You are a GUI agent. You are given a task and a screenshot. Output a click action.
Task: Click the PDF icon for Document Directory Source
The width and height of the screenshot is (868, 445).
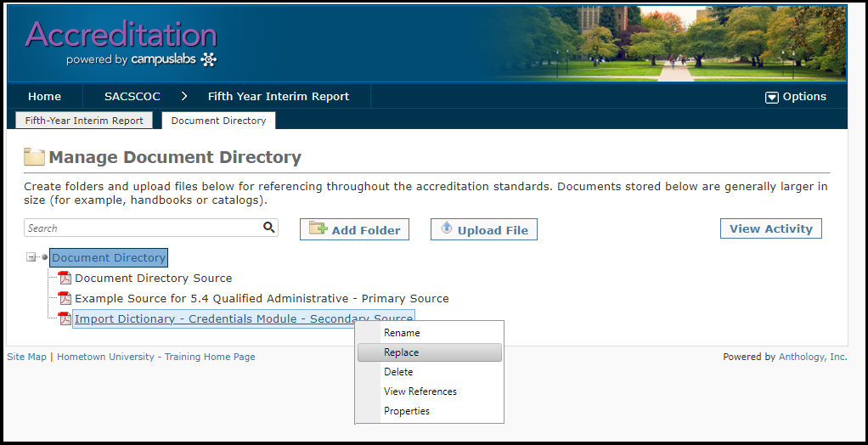click(x=65, y=278)
